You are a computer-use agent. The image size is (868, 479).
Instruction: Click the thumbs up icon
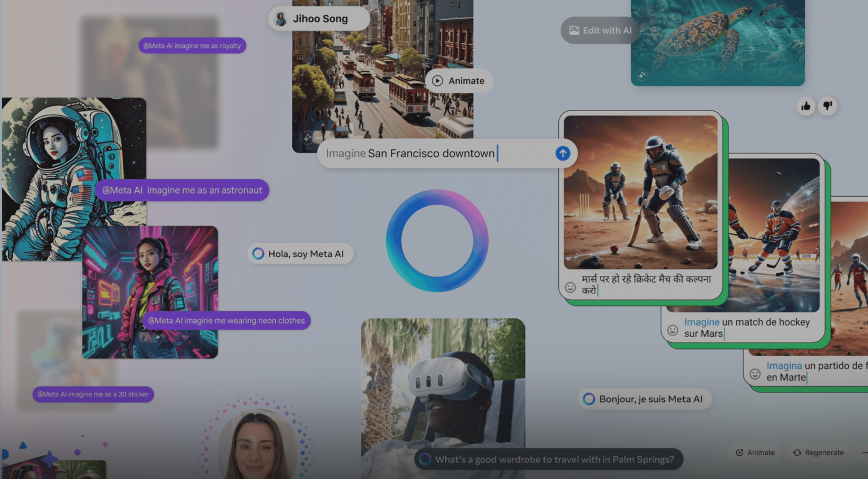[x=806, y=106]
